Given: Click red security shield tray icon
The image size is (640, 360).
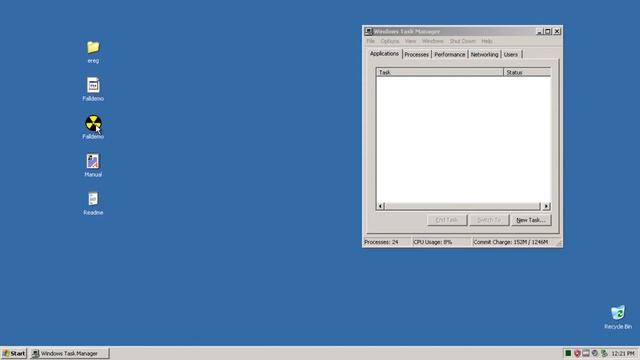Looking at the screenshot, I should click(577, 353).
